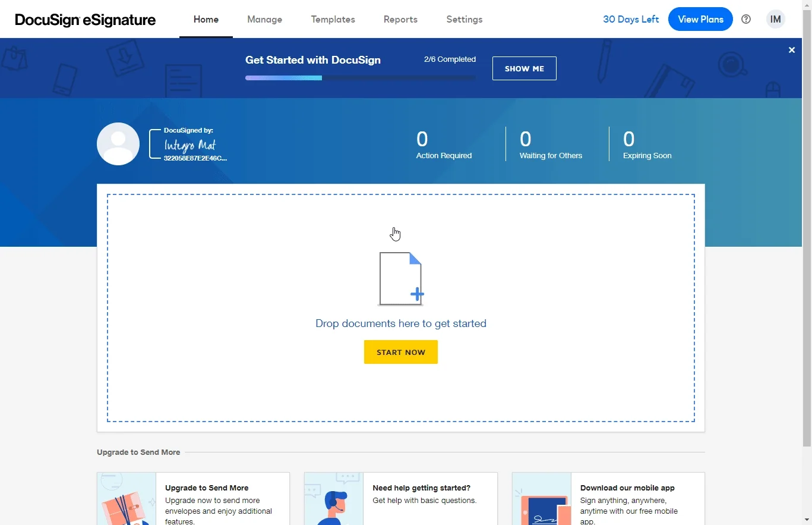Image resolution: width=812 pixels, height=525 pixels.
Task: Click the Upgrade to Send More illustration
Action: (127, 499)
